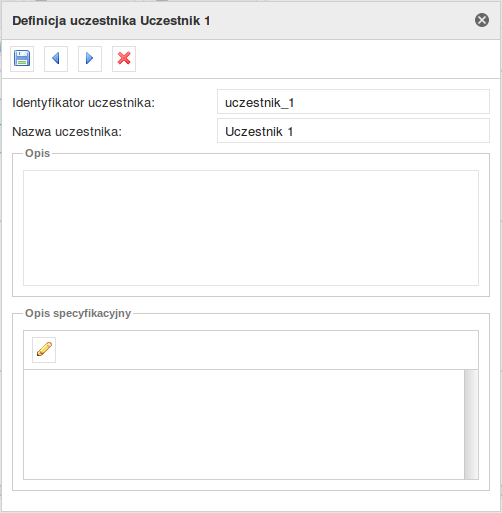Click the specification description vertical scrollbar

[x=471, y=424]
